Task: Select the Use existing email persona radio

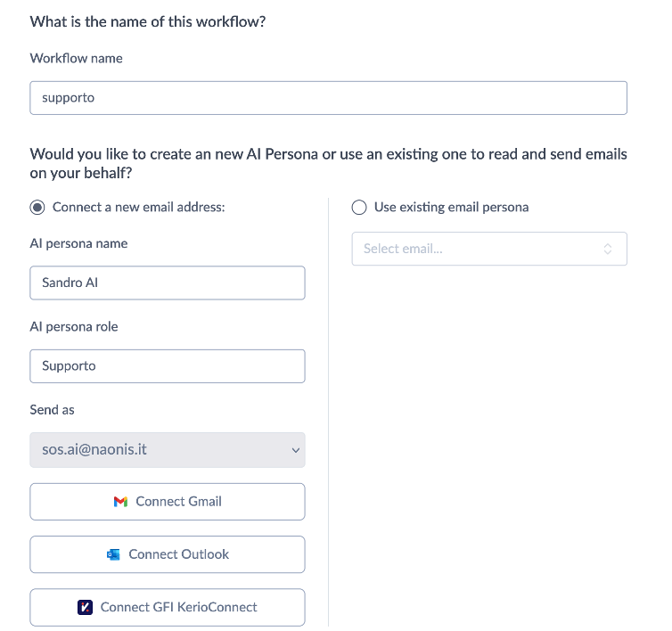Action: (x=358, y=208)
